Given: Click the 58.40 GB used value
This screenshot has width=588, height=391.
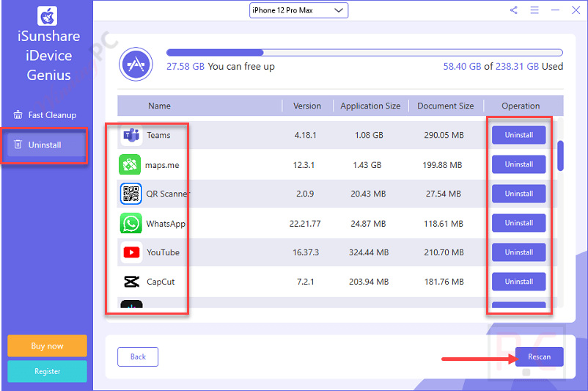Looking at the screenshot, I should [x=462, y=67].
